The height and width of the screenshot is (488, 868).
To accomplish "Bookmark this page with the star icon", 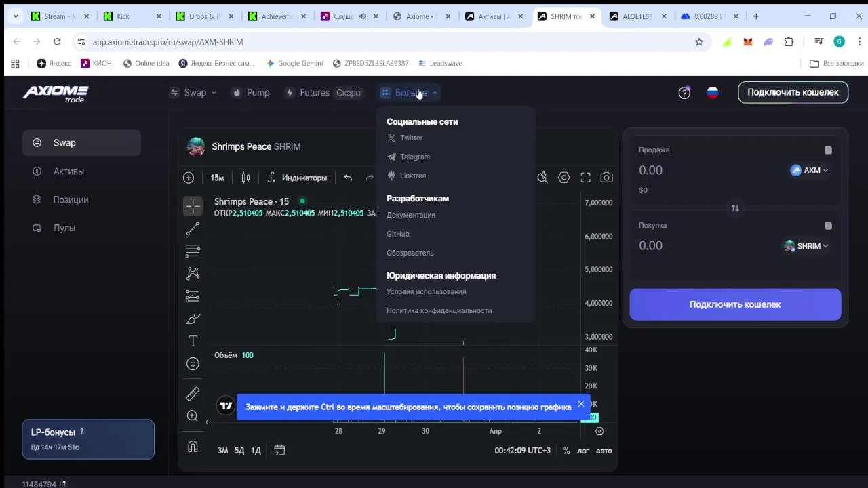I will coord(699,42).
